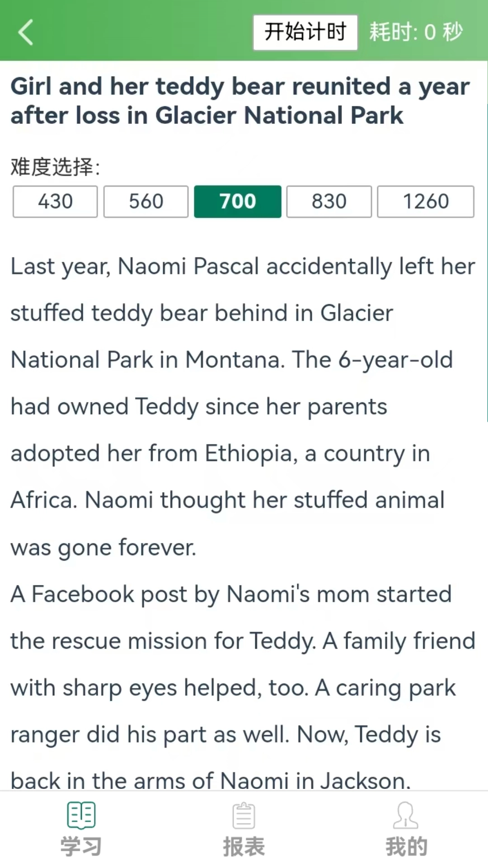The height and width of the screenshot is (868, 488).
Task: Select difficulty level 700
Action: (x=238, y=202)
